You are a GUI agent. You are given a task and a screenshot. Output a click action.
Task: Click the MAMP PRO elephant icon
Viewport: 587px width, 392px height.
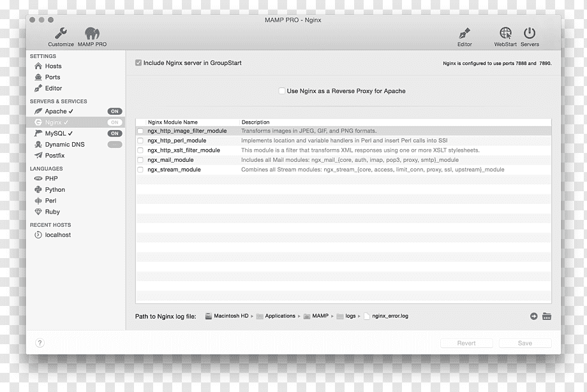point(92,33)
